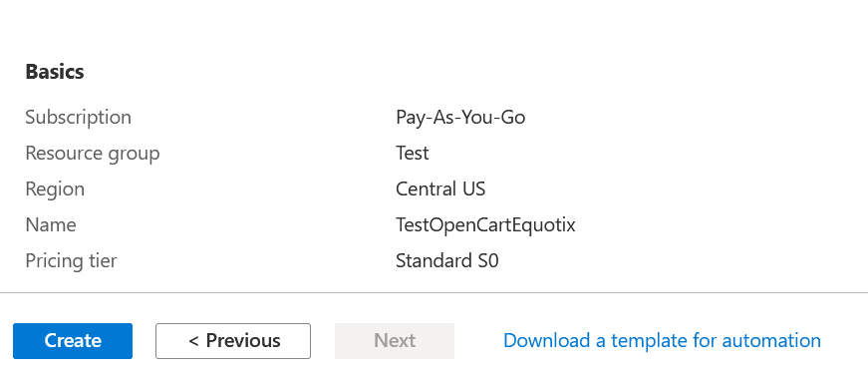Select the TestOpenCartEquotix name value

485,225
